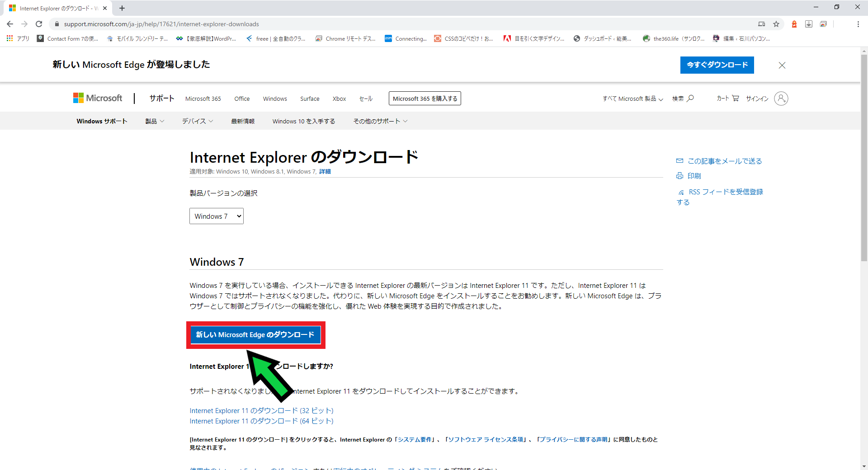Click the Microsoft logo
The height and width of the screenshot is (470, 868).
98,98
